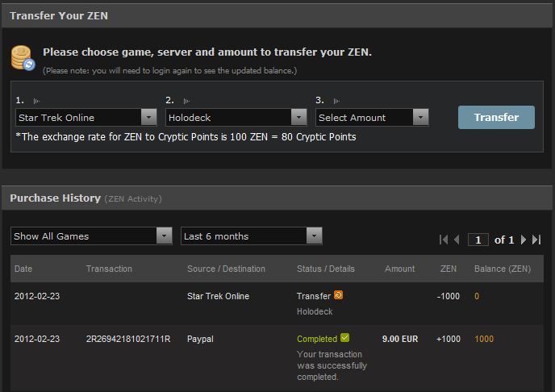Click the Status / Details column header
The image size is (555, 392).
[x=326, y=269]
